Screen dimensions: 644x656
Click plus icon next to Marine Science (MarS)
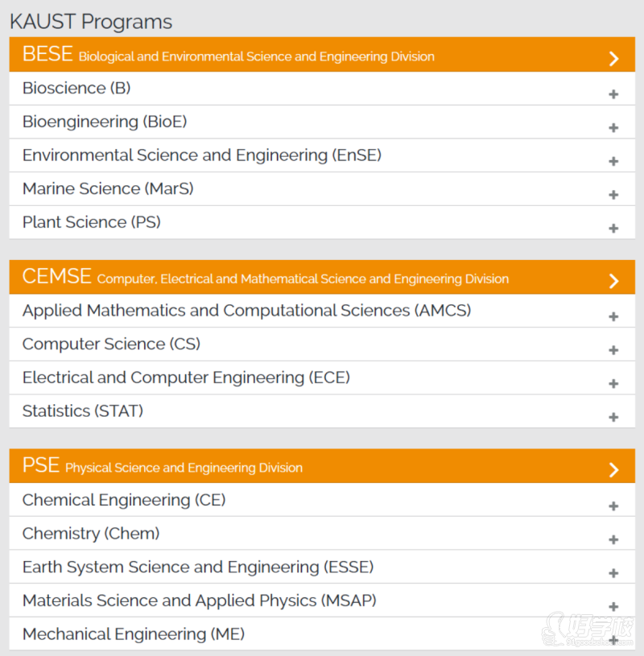[x=613, y=195]
